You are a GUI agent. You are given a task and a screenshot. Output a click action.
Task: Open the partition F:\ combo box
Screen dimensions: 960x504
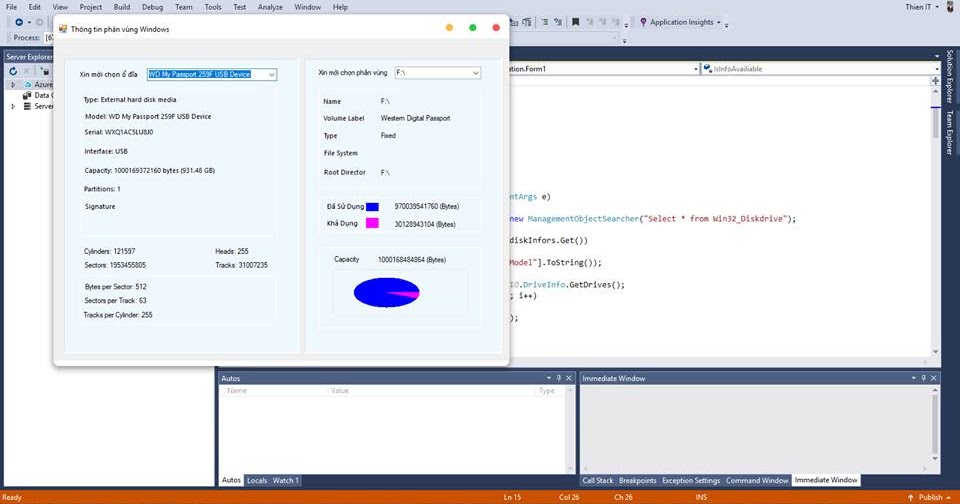point(437,73)
